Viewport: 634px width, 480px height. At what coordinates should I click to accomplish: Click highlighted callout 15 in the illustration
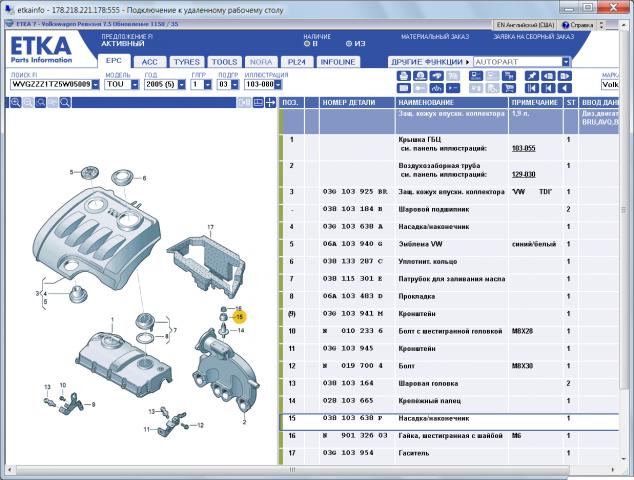tap(239, 317)
